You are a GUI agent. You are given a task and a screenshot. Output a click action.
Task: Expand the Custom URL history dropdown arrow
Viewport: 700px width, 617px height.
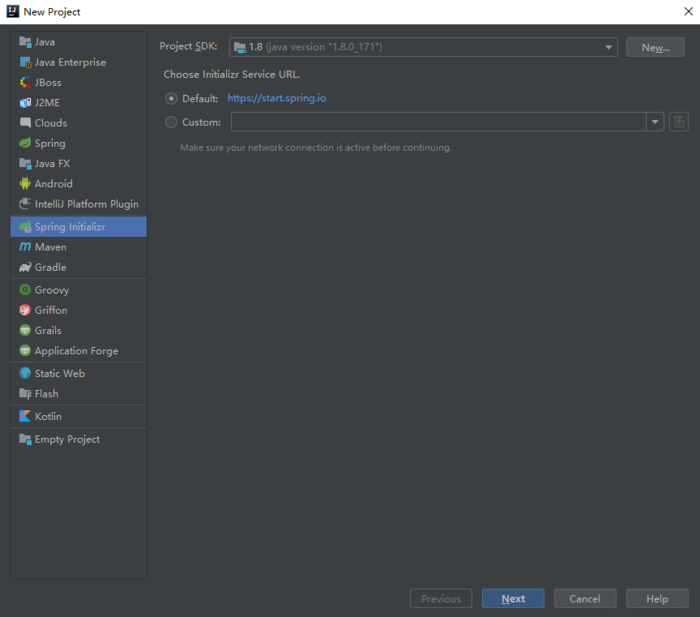pyautogui.click(x=655, y=122)
